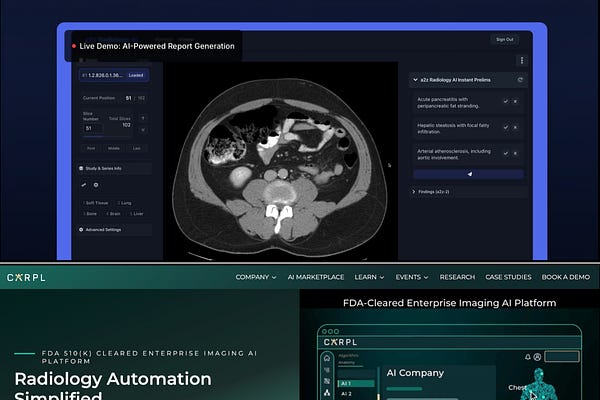Reject the acute pancreatitis finding
This screenshot has width=600, height=400.
coord(515,101)
